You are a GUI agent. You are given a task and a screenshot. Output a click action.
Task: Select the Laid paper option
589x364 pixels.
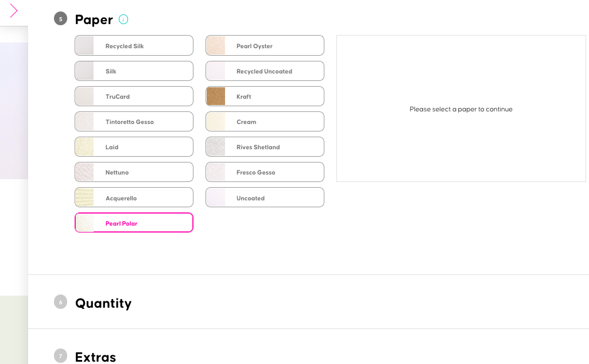[134, 147]
